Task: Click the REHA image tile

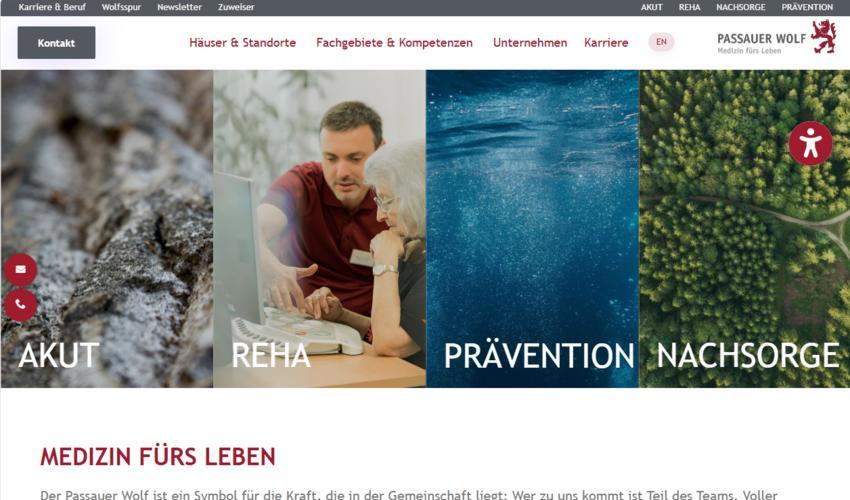Action: point(319,229)
